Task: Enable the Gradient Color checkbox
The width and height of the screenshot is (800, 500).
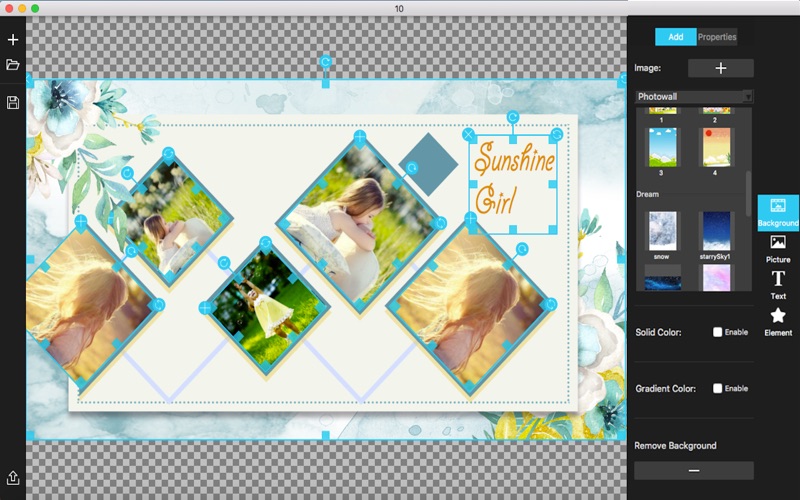Action: 718,388
